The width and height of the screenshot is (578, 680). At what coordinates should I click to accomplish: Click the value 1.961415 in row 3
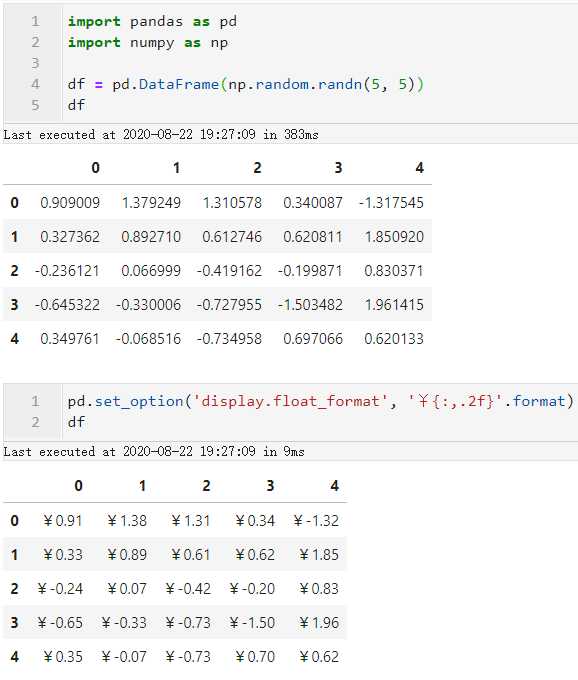tap(394, 304)
